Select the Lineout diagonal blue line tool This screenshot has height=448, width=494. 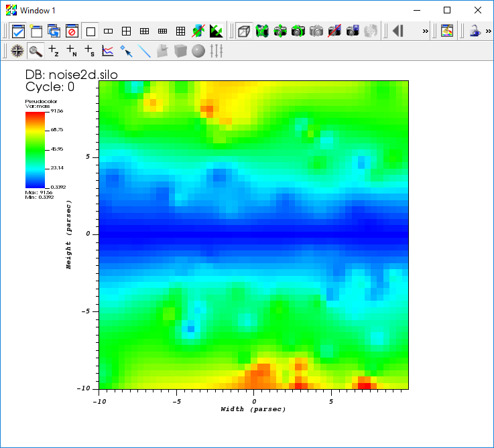click(x=144, y=51)
